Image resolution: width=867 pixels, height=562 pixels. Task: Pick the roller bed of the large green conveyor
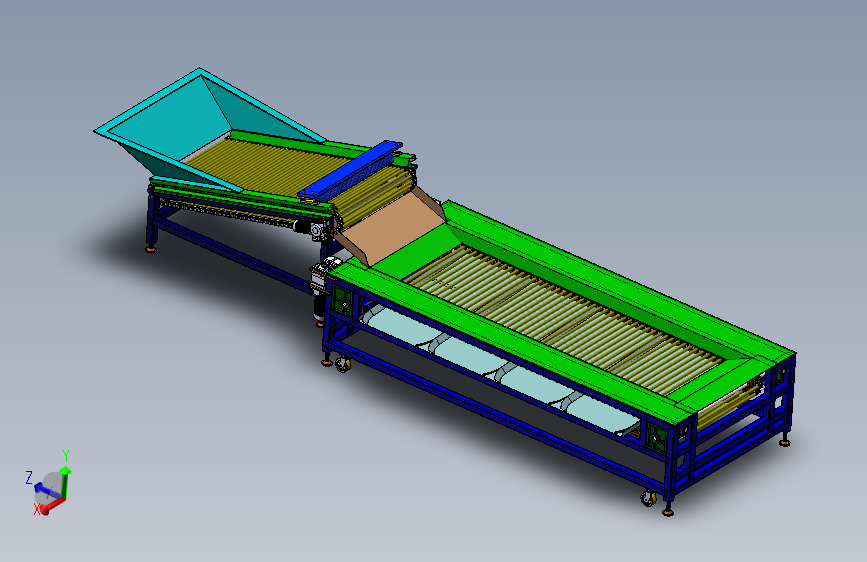click(564, 318)
